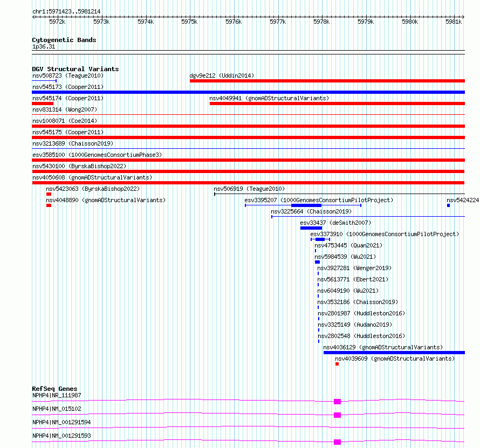Click the blue glyph under nsv5984539
Screen dimensions: 480x448
(318, 262)
